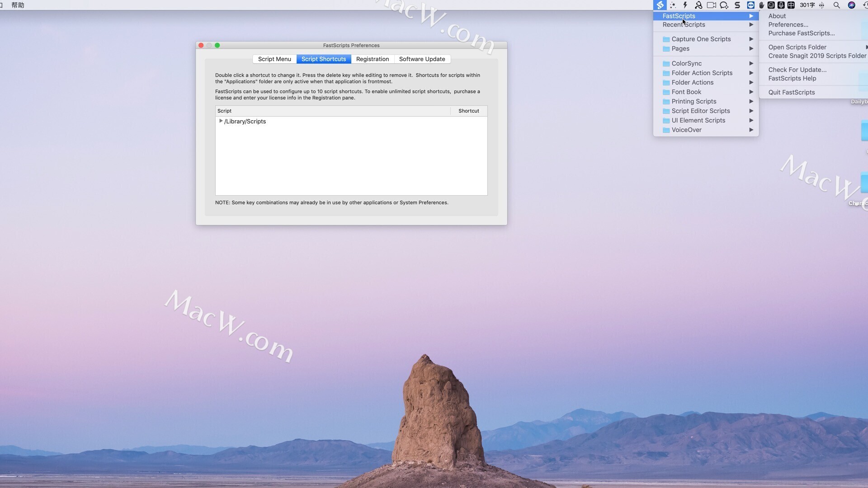Image resolution: width=868 pixels, height=488 pixels.
Task: Click the hand-shaped menu bar icon
Action: click(762, 5)
